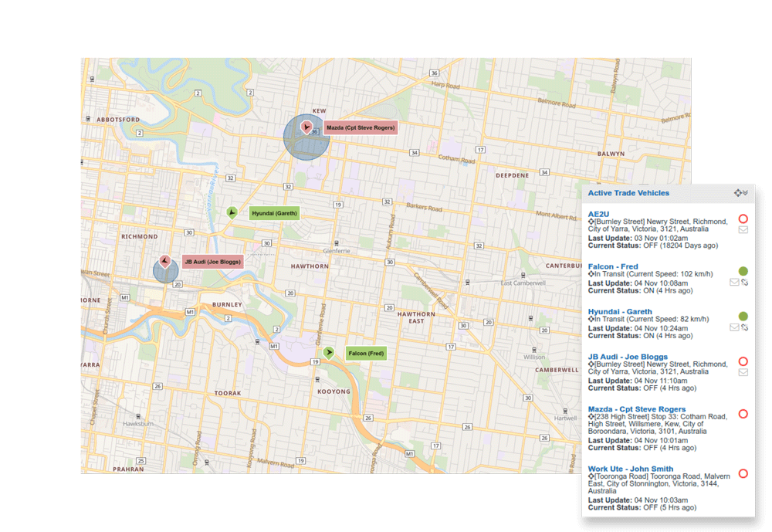Click Mazda's 'Last Update: 04 Nov 10:01am' text
The height and width of the screenshot is (532, 772).
coord(638,440)
